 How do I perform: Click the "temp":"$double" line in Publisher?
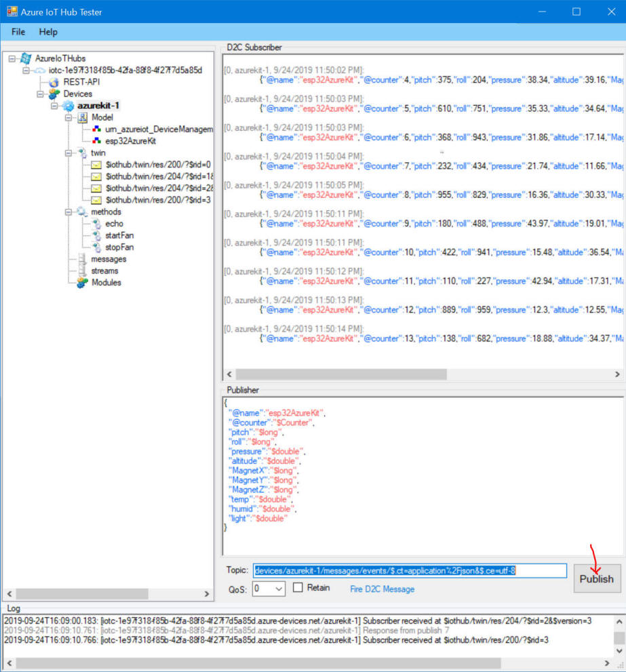[260, 499]
